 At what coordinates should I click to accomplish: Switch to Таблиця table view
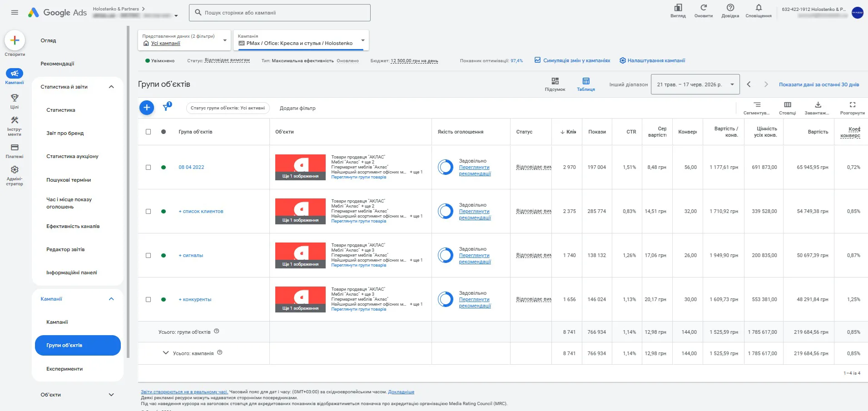pos(586,84)
